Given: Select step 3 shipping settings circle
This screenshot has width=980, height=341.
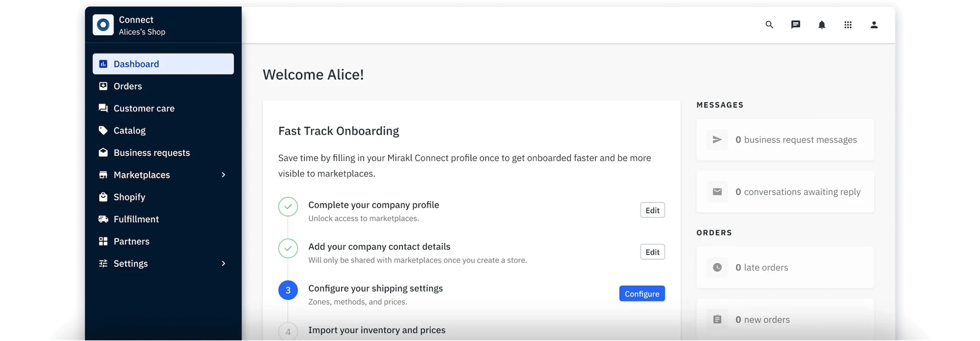Looking at the screenshot, I should [288, 291].
